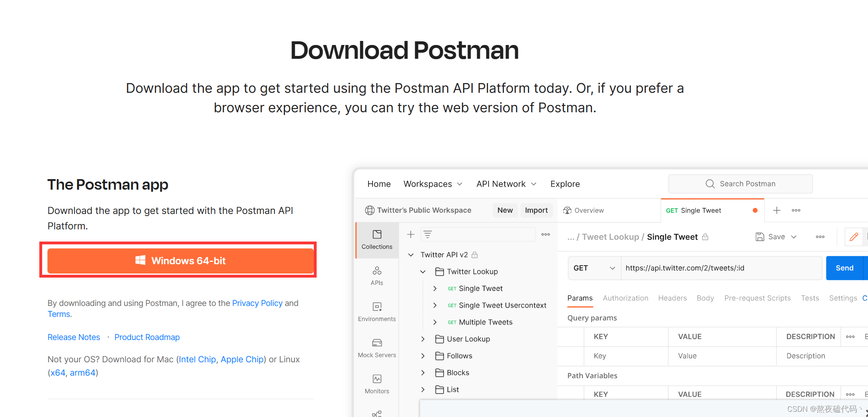Switch to the Params tab
This screenshot has width=868, height=417.
580,298
